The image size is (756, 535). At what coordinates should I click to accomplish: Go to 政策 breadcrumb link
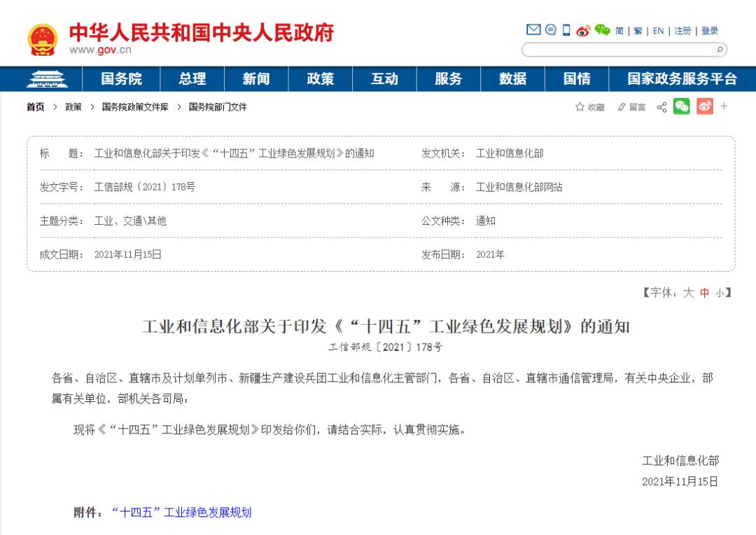(x=73, y=107)
